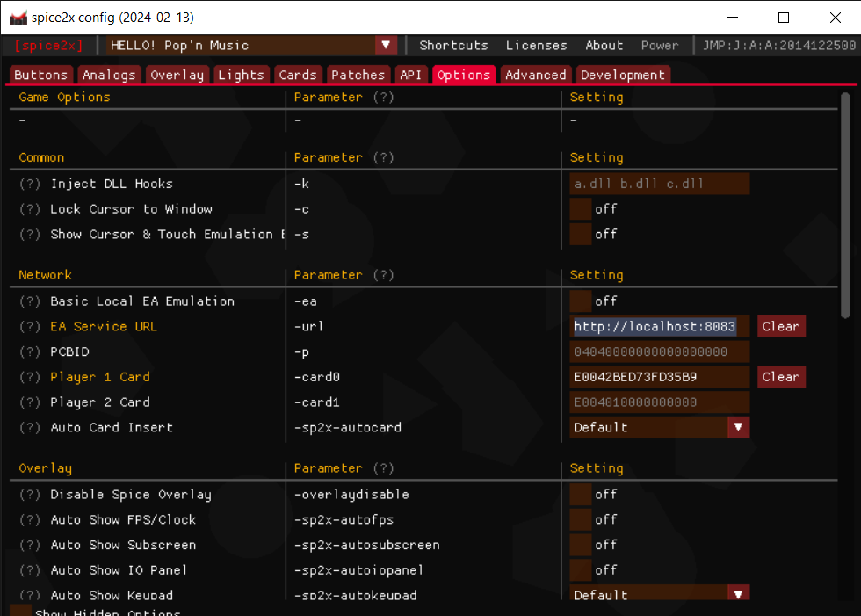The height and width of the screenshot is (616, 861).
Task: Open help for Player 1 Card
Action: 29,376
